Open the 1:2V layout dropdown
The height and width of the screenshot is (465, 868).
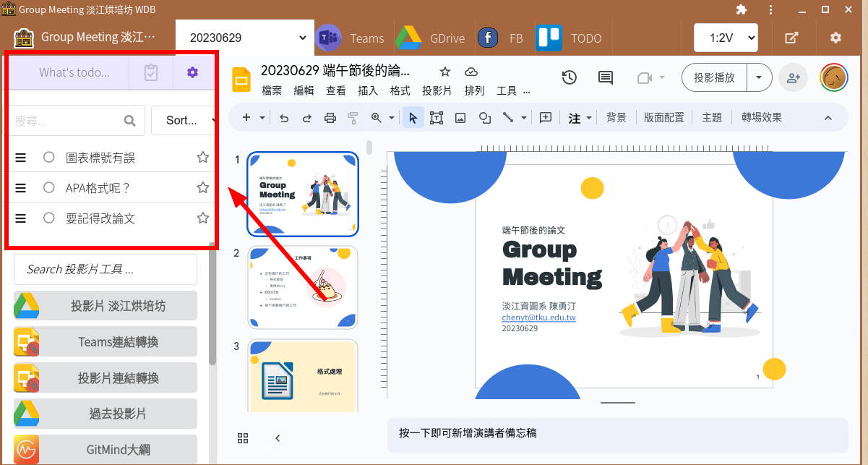point(726,38)
